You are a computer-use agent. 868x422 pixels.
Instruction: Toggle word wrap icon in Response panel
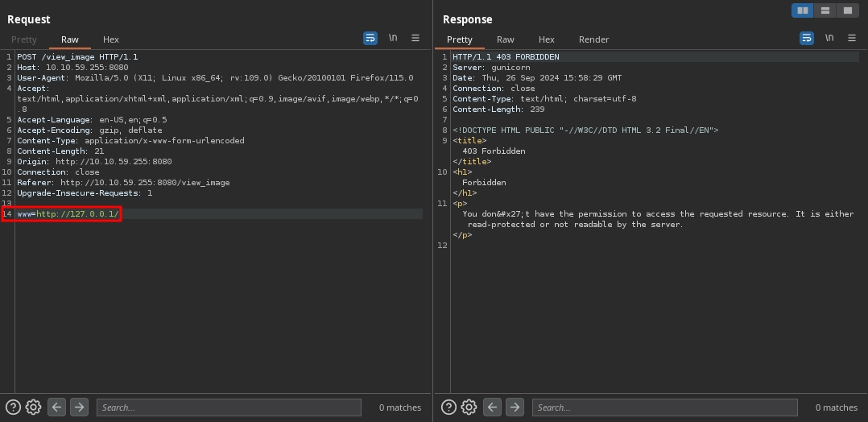point(806,38)
